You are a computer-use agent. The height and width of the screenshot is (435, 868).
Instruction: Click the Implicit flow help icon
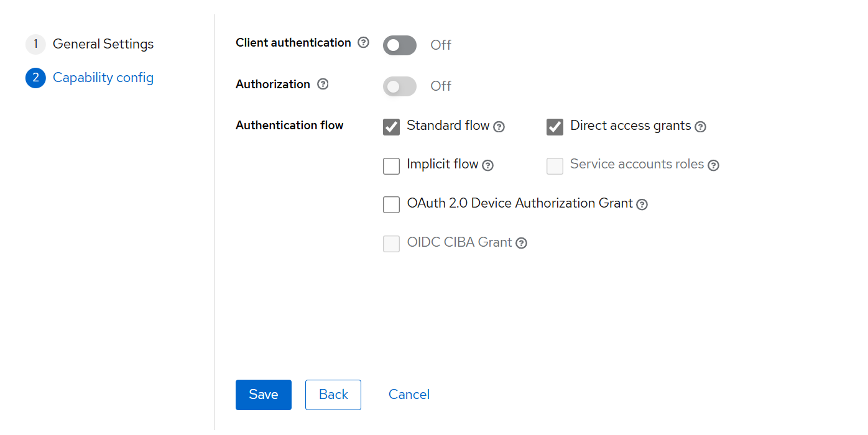(488, 165)
